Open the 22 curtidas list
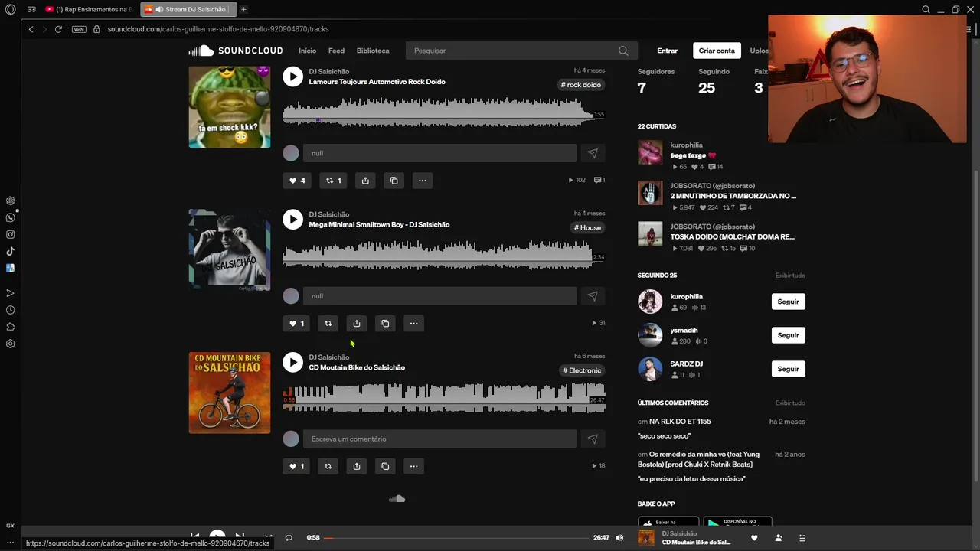This screenshot has height=551, width=980. pyautogui.click(x=657, y=126)
